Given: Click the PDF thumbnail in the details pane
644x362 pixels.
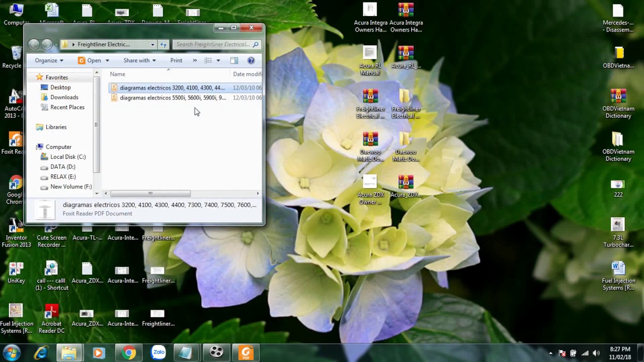Looking at the screenshot, I should (45, 209).
